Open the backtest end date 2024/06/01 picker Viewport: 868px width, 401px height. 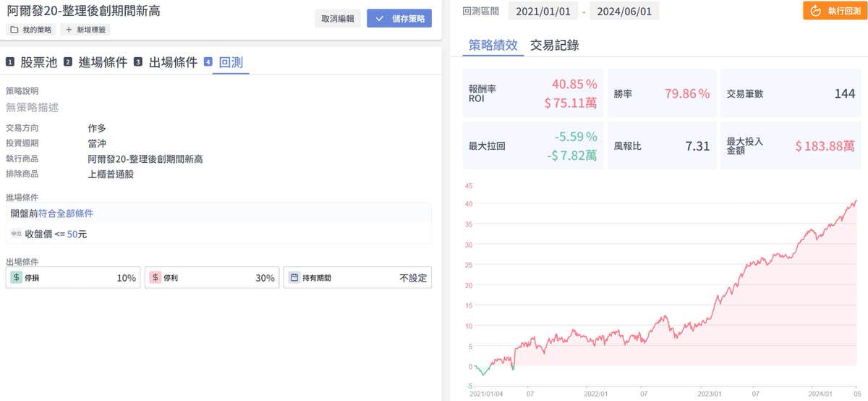[625, 12]
